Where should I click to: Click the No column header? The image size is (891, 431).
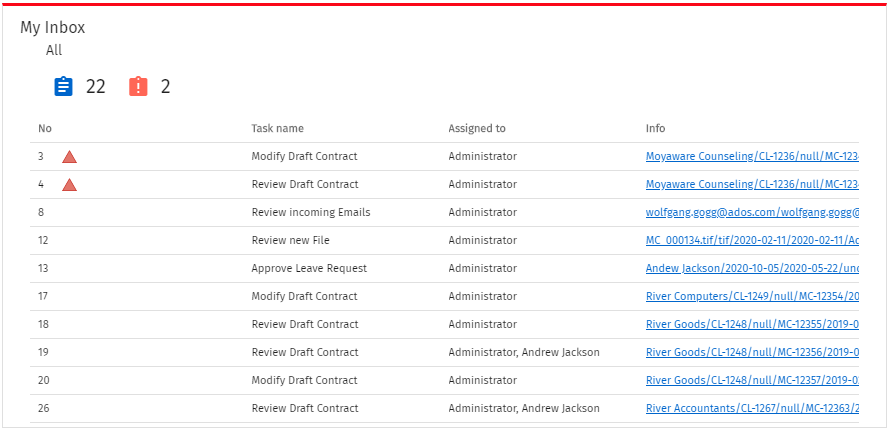click(45, 128)
